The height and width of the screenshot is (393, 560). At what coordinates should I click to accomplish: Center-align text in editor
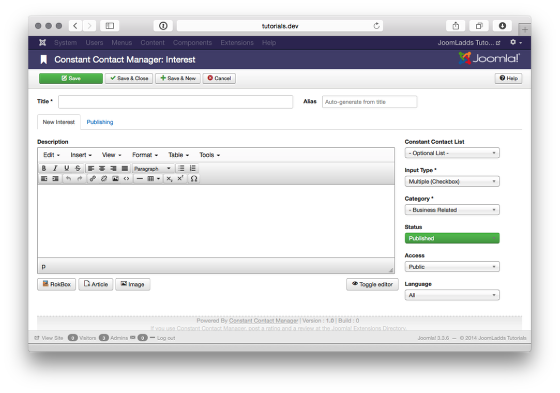pos(102,168)
